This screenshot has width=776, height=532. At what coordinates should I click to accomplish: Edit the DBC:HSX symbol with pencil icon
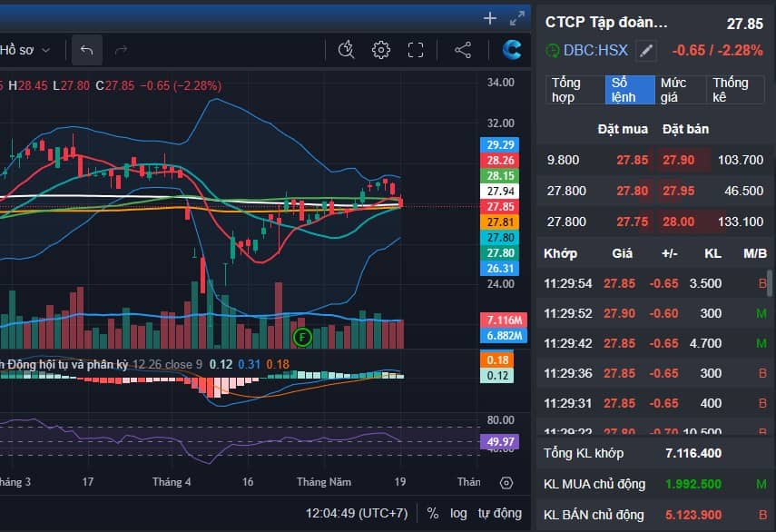click(x=646, y=51)
